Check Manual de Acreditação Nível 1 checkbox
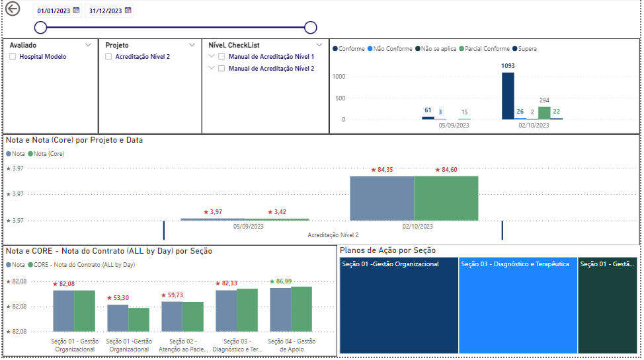This screenshot has width=644, height=360. (221, 57)
